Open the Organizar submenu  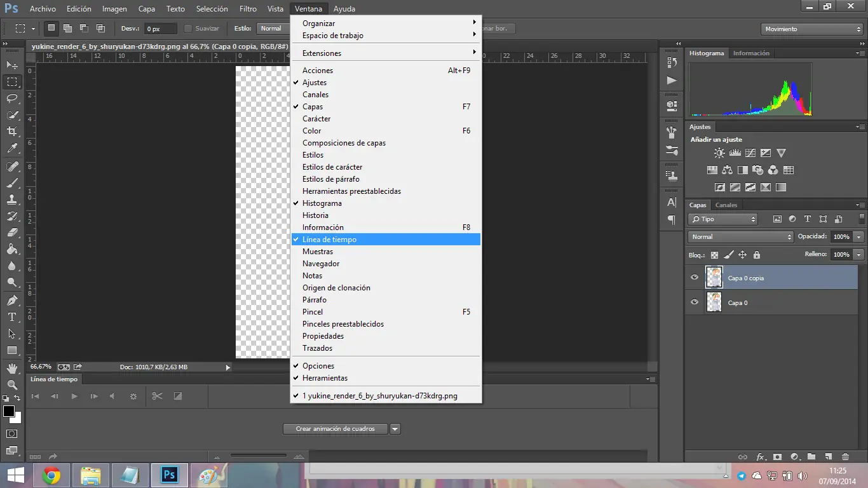pos(386,24)
